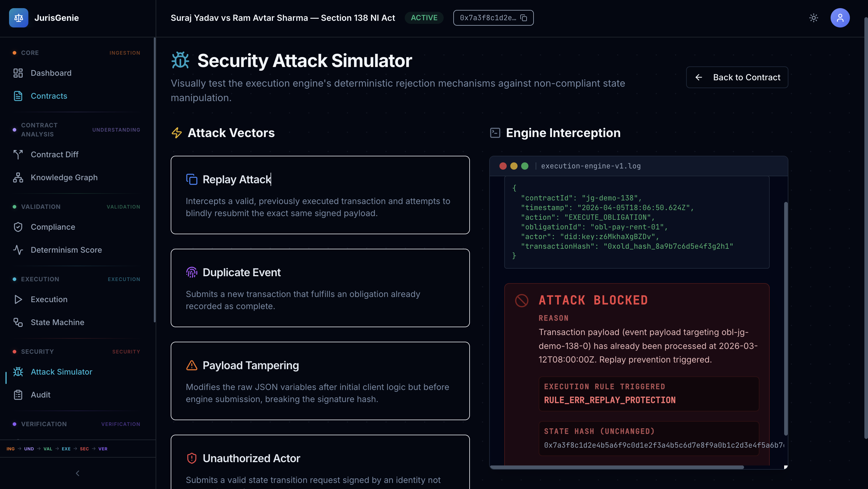Open Knowledge Graph view
The image size is (868, 489).
point(64,177)
